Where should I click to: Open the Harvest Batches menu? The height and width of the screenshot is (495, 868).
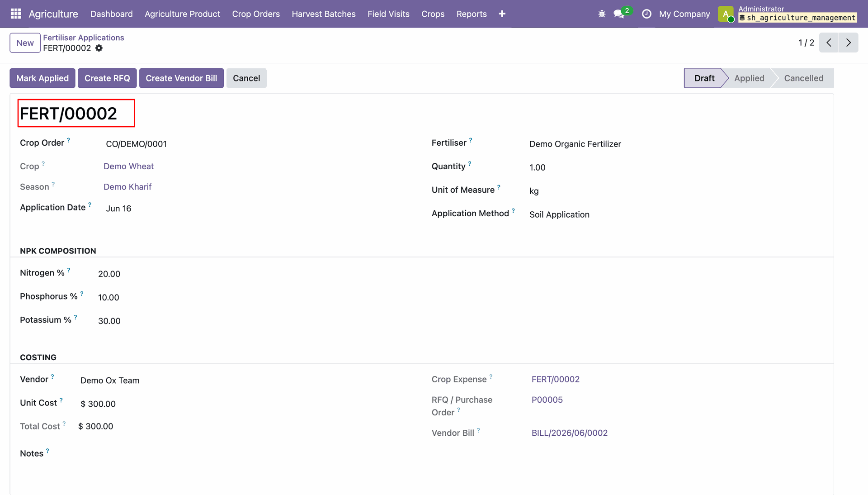(324, 14)
